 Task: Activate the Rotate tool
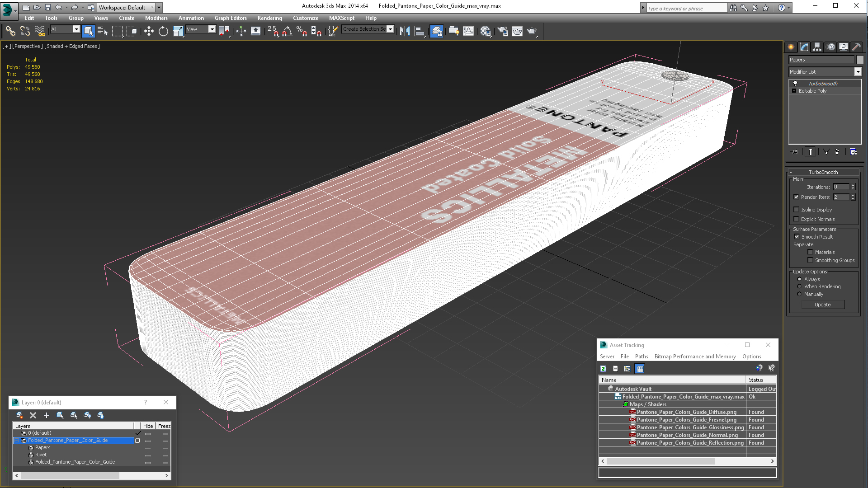pyautogui.click(x=163, y=31)
